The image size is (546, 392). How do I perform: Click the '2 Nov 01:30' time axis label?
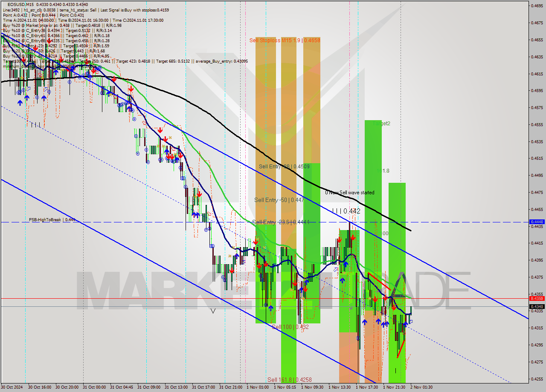click(421, 387)
